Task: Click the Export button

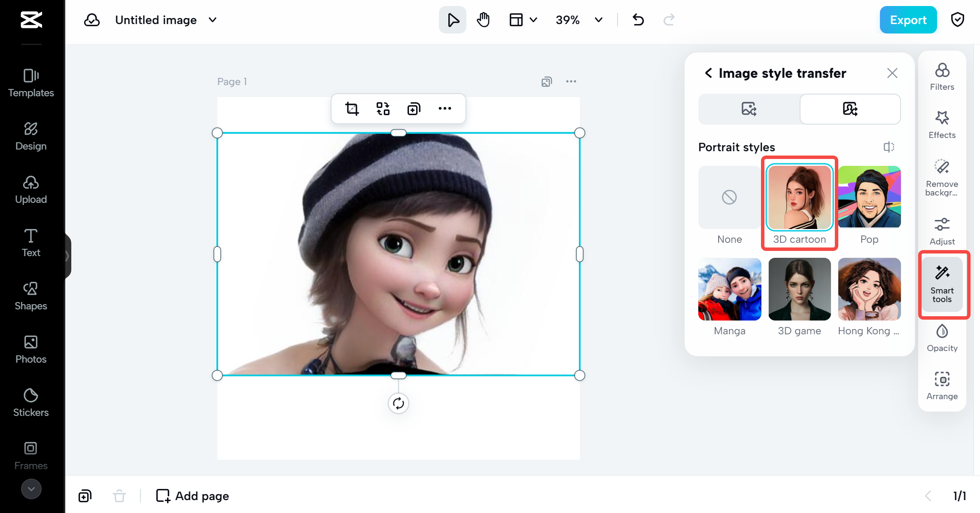Action: tap(908, 19)
